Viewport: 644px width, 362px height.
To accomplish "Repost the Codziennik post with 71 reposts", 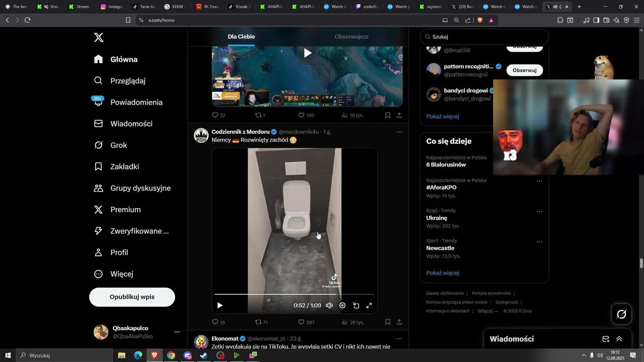I will (262, 322).
